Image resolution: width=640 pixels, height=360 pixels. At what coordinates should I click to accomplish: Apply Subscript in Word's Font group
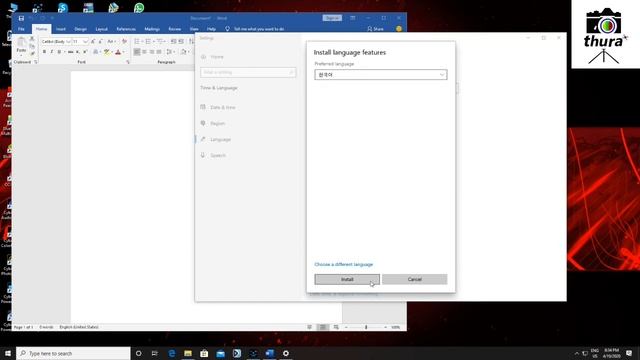click(78, 52)
